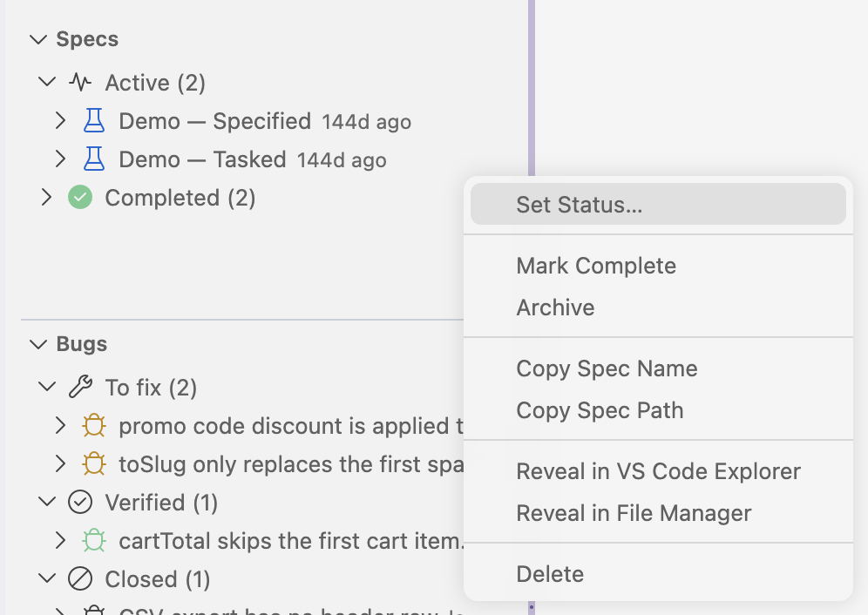Select Copy Spec Path menu entry

(658, 410)
